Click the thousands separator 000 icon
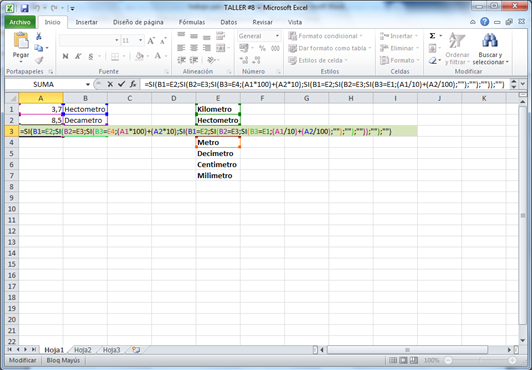 pos(275,48)
